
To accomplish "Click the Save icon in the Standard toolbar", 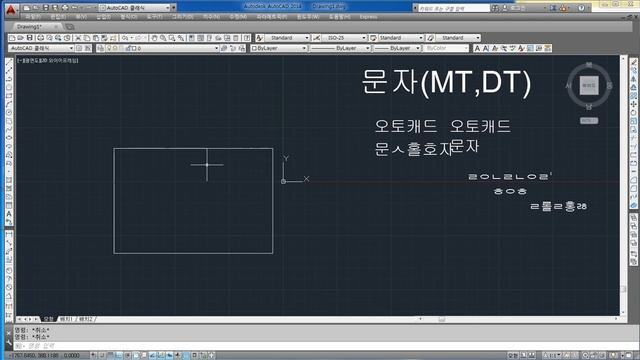I will [29, 38].
